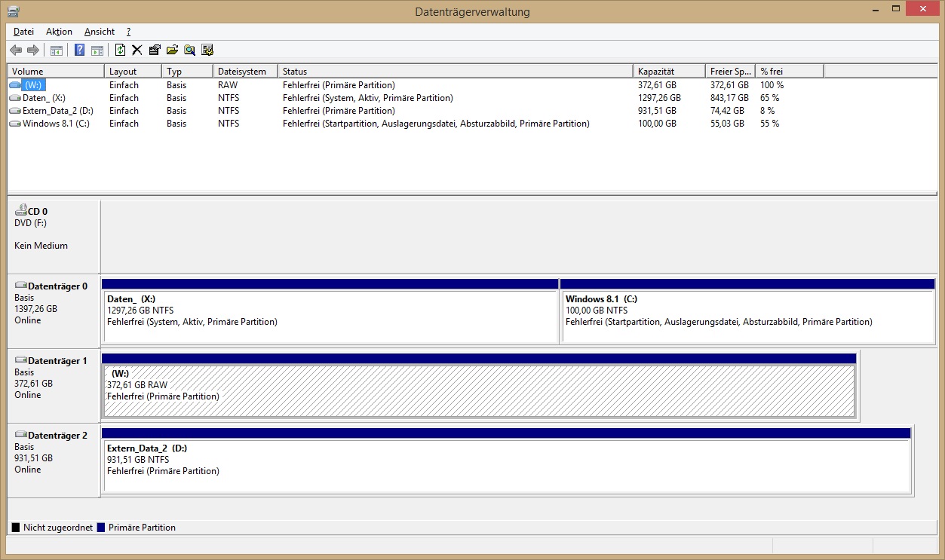Click drive icon of Daten_ (X:) row
945x560 pixels.
15,98
